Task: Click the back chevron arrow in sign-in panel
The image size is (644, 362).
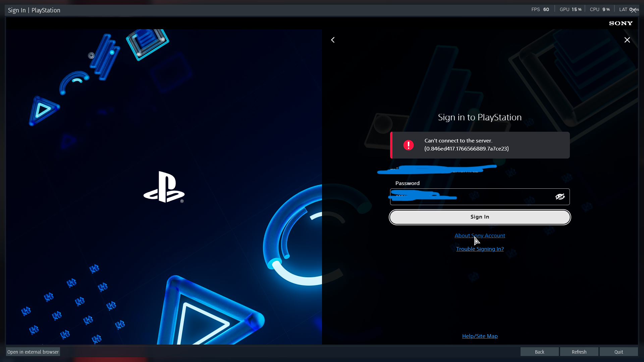Action: [333, 40]
